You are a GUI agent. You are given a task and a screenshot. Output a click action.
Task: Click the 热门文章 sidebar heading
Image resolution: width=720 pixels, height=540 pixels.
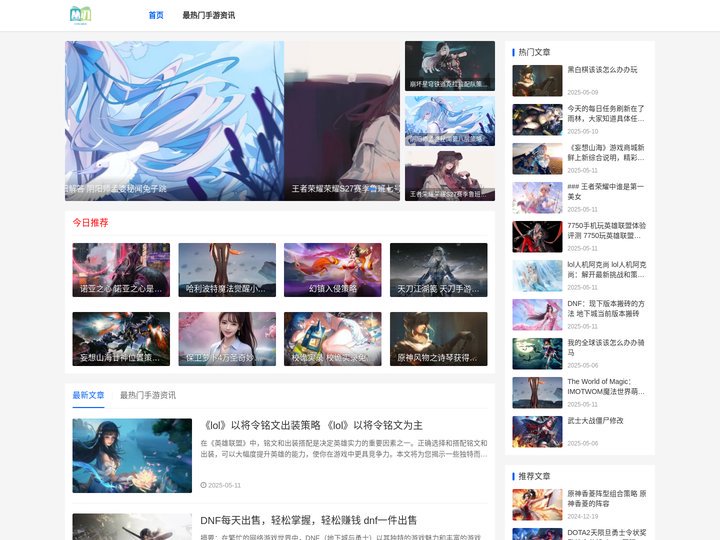coord(534,52)
